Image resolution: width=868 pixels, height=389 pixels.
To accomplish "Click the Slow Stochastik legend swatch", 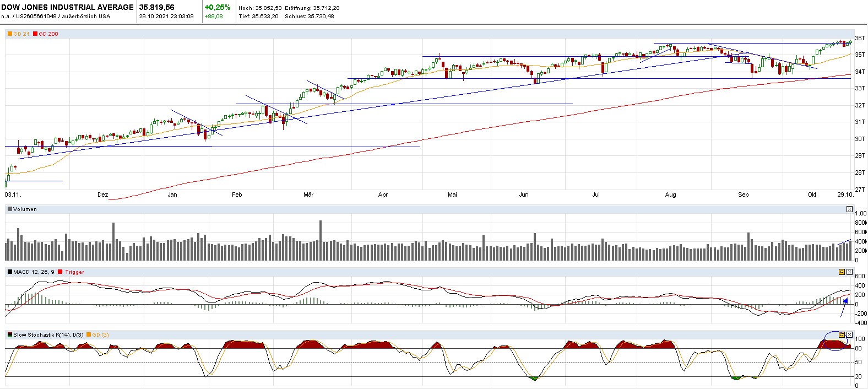I will click(x=10, y=335).
